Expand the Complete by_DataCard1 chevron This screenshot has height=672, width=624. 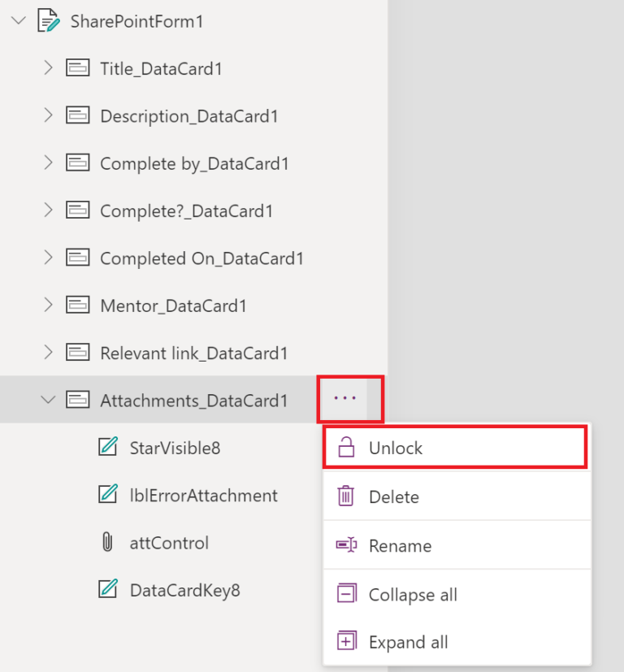(48, 163)
